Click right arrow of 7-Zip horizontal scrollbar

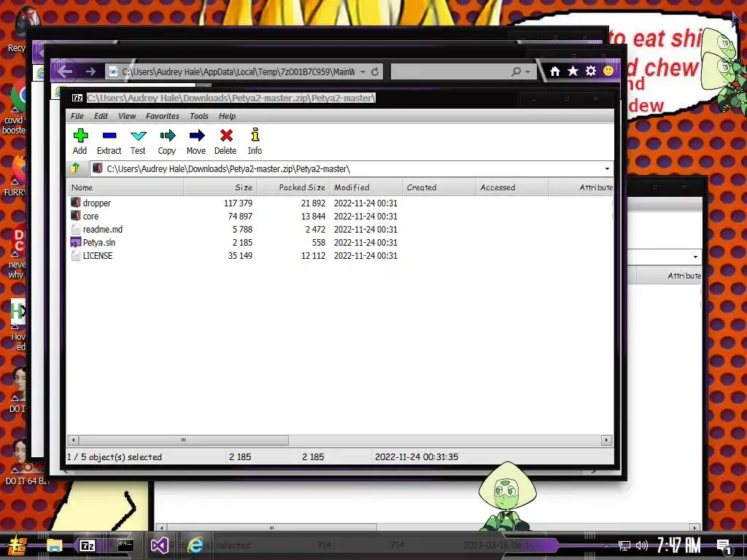(x=606, y=440)
